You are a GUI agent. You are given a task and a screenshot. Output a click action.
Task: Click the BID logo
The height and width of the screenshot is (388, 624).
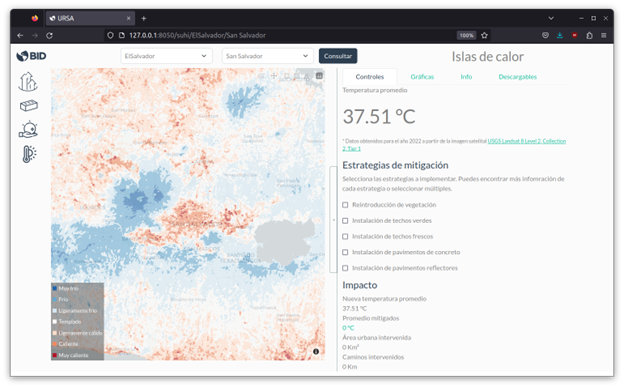[31, 56]
